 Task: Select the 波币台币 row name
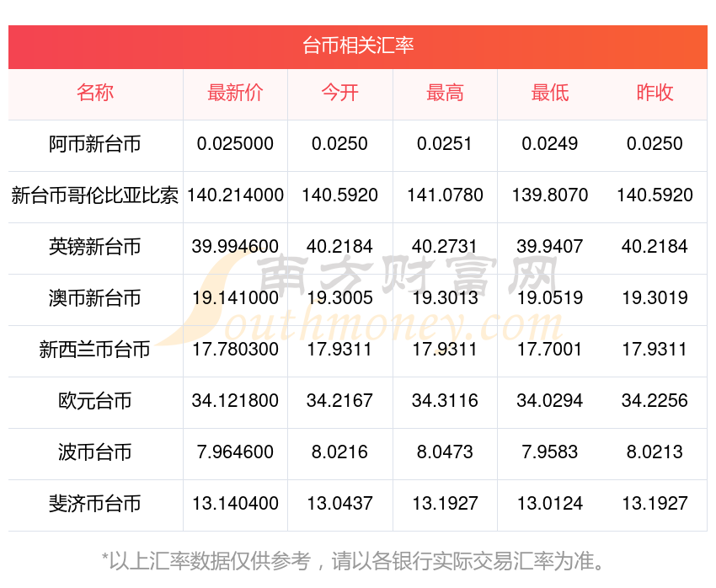click(x=95, y=452)
